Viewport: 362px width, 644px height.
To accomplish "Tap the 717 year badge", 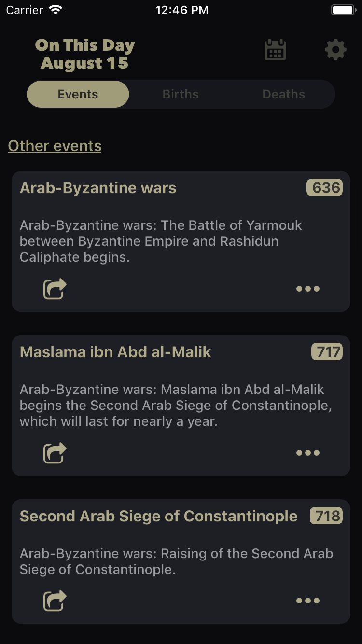I will [x=327, y=351].
